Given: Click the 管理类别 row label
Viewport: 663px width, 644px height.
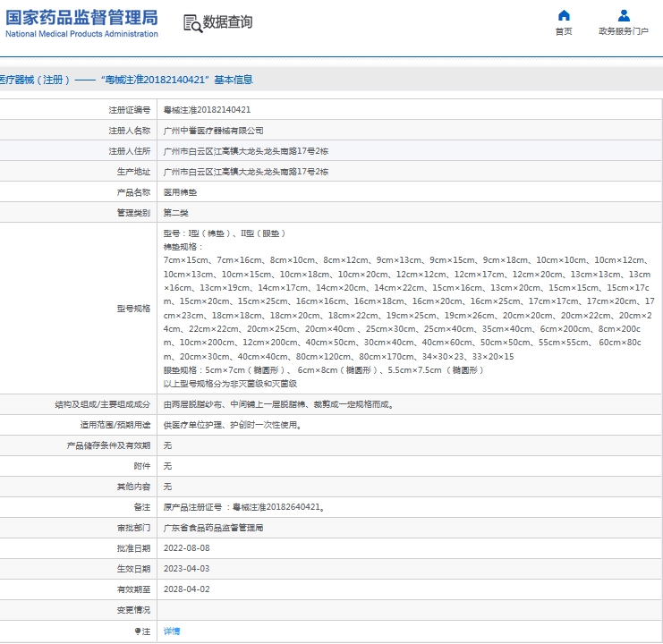Looking at the screenshot, I should [133, 213].
